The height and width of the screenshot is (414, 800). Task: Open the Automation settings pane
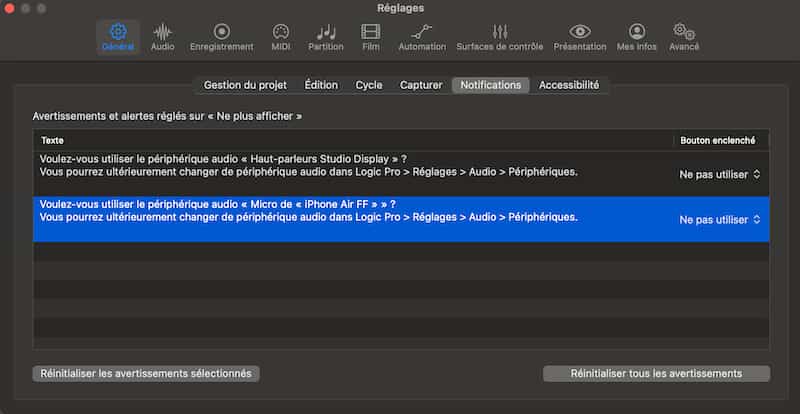pyautogui.click(x=422, y=37)
